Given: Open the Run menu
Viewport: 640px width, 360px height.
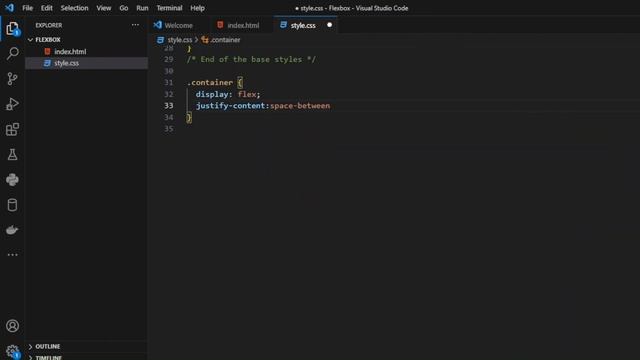Looking at the screenshot, I should pos(142,8).
